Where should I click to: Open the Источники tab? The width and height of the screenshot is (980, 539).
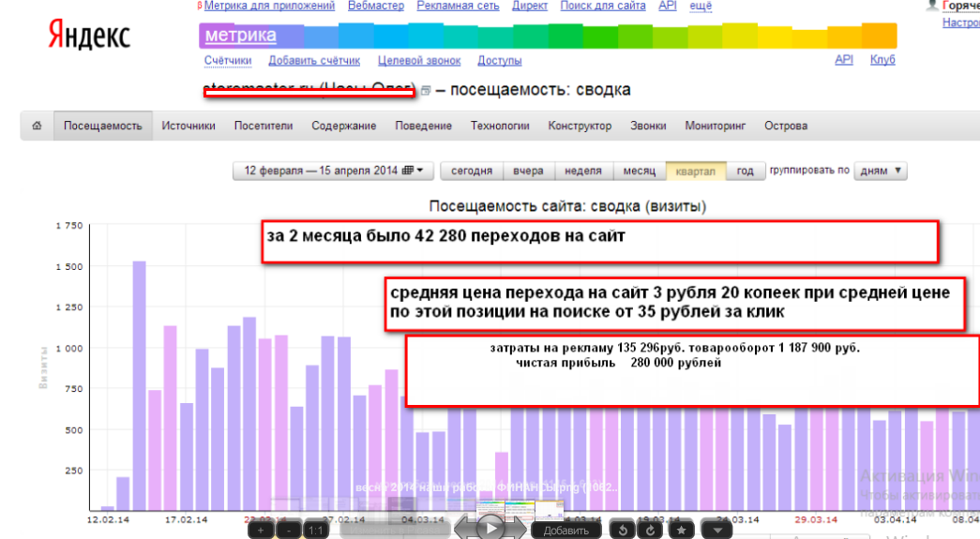(188, 126)
